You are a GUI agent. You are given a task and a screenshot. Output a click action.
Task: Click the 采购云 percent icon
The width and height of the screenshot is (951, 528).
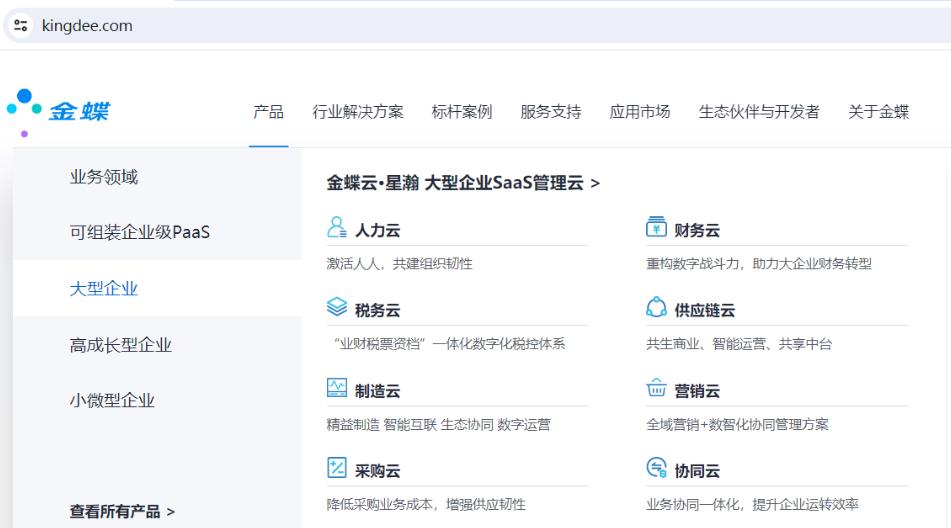[337, 467]
